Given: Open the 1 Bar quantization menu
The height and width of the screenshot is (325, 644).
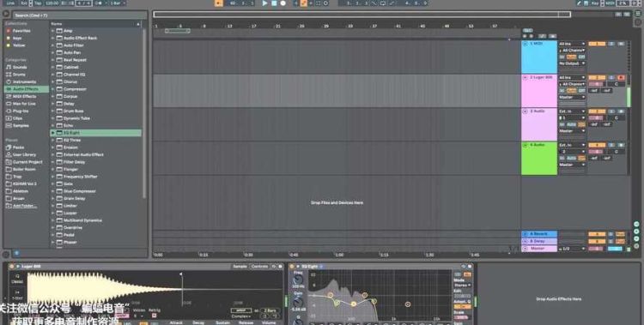Looking at the screenshot, I should point(118,3).
